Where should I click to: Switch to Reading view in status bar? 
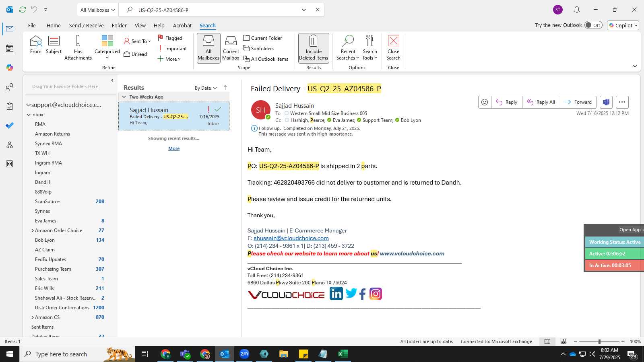tap(563, 341)
